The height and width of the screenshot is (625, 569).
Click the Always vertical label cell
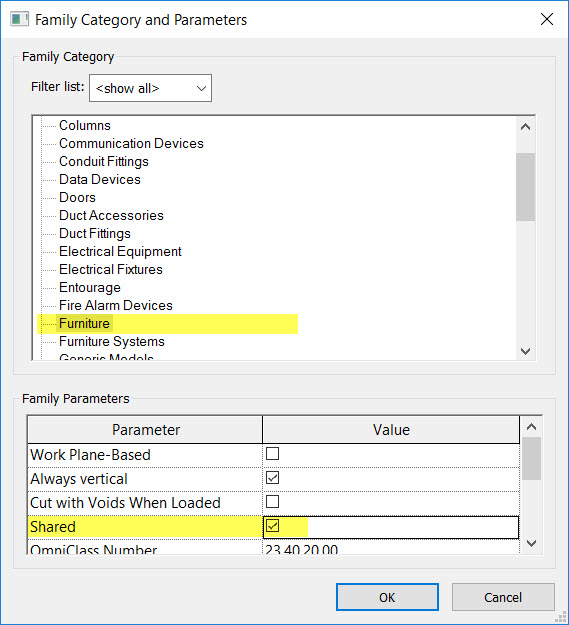(x=145, y=479)
